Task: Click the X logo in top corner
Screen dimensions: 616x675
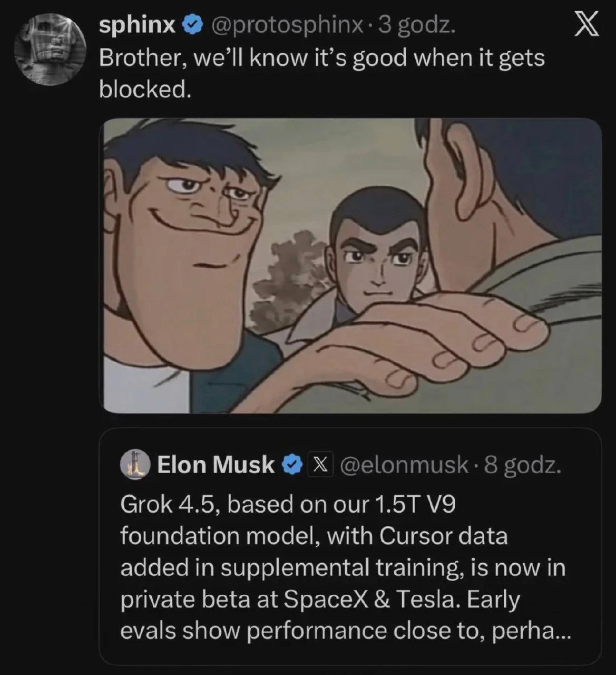Action: [586, 26]
